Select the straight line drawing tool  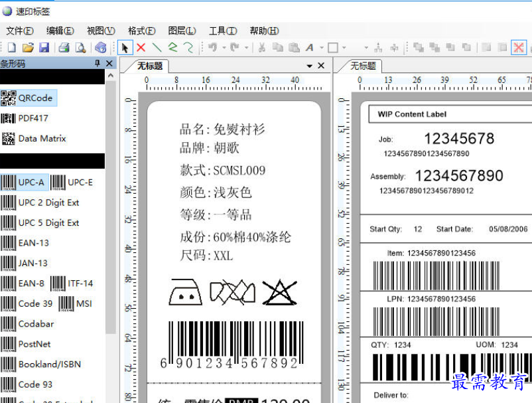[157, 48]
